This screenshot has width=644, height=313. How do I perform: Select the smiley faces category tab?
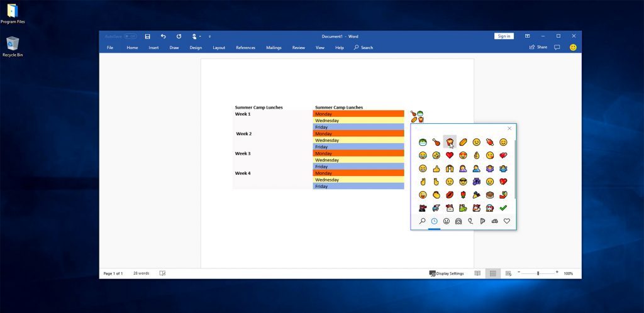coord(447,221)
